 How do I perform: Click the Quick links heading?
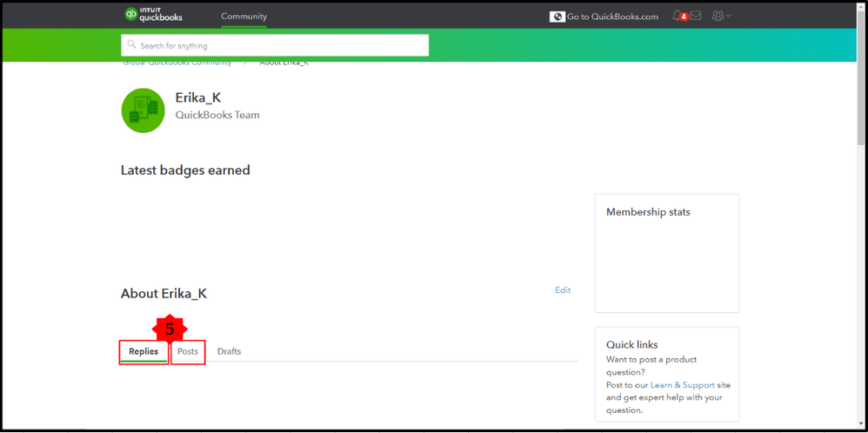click(632, 345)
